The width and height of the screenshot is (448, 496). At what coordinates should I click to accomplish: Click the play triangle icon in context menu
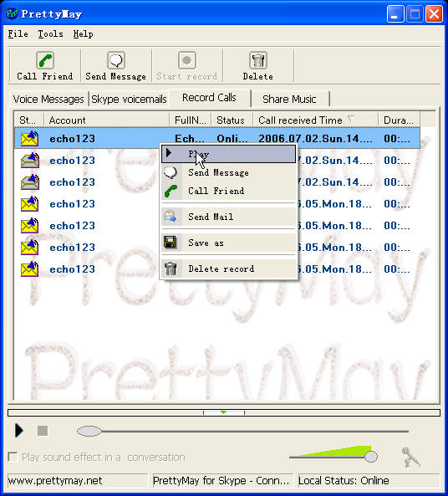169,153
